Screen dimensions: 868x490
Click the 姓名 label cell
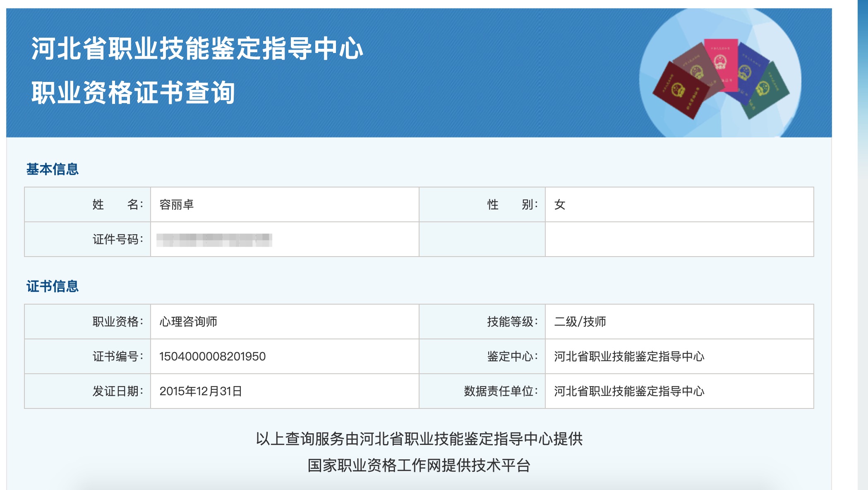point(87,204)
